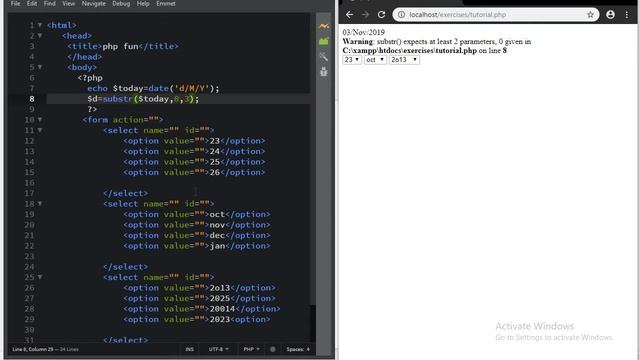Open the Emmet menu
Viewport: 640px width, 360px height.
[x=166, y=4]
